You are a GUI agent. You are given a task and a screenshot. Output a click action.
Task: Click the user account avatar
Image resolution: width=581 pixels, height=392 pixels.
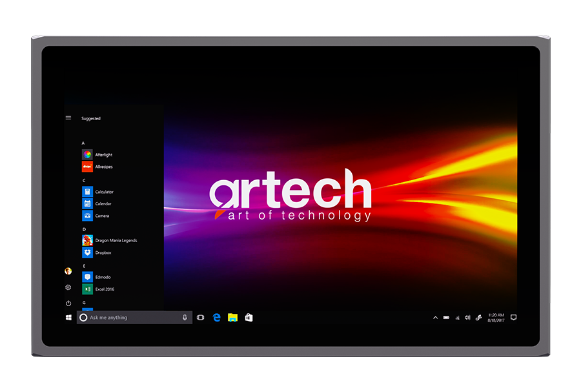68,271
